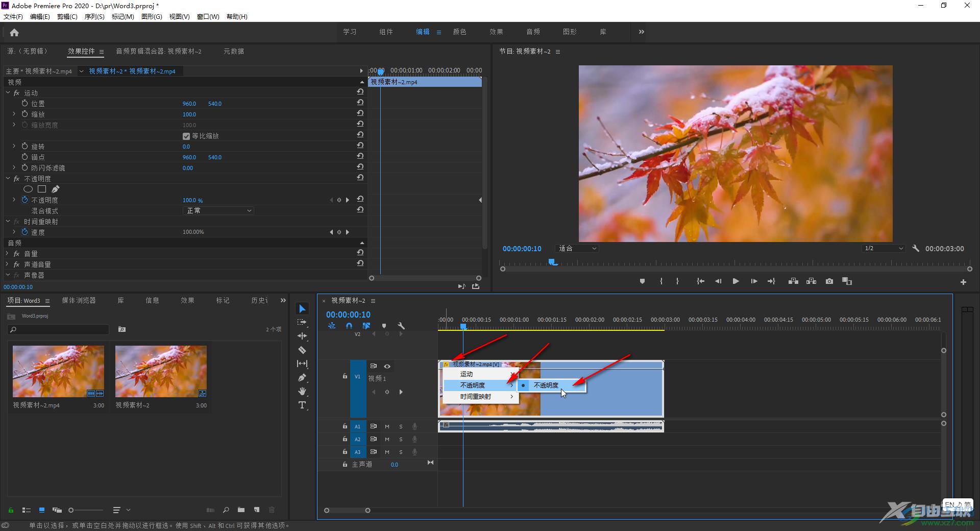Choose the Track Select Forward tool
The image size is (980, 531).
coord(302,322)
